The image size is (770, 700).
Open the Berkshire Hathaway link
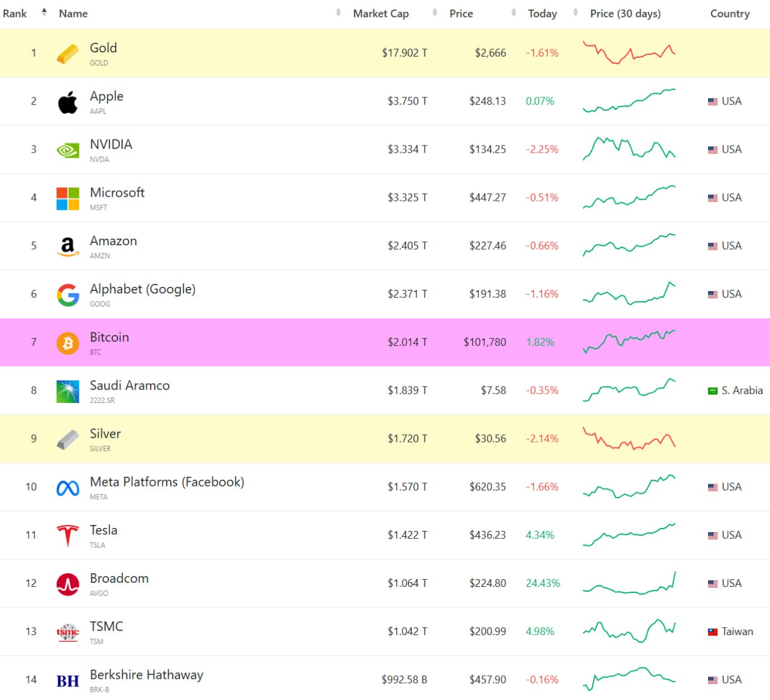[147, 675]
